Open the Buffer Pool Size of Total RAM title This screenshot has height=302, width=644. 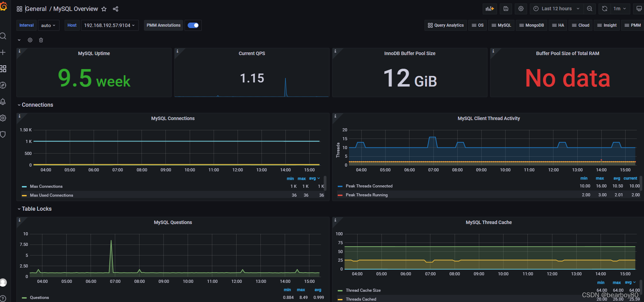tap(567, 53)
